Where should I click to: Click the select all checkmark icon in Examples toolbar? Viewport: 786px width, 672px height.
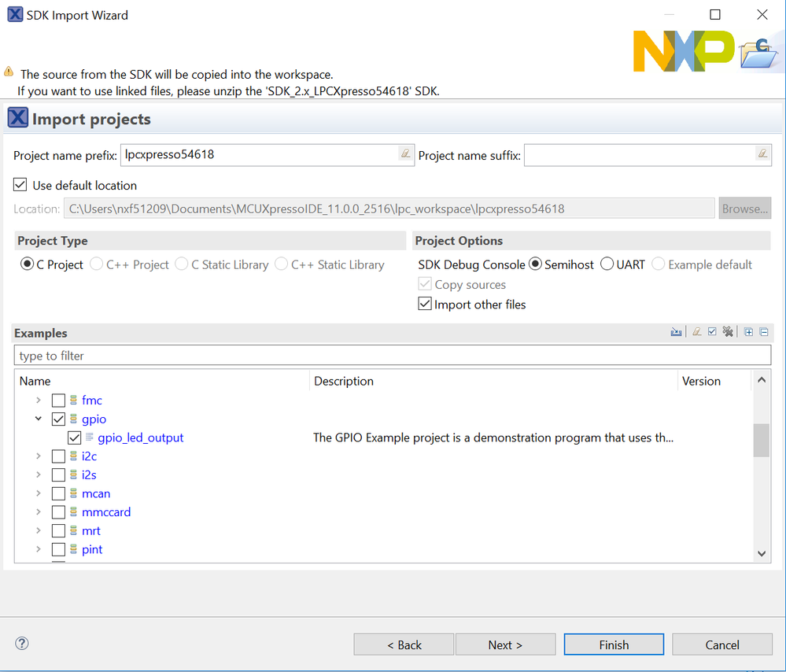coord(712,332)
